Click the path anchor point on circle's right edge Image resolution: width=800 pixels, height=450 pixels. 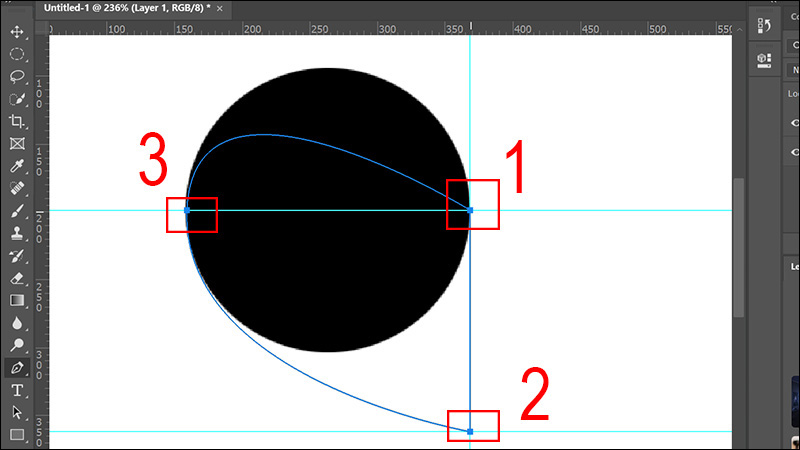470,210
